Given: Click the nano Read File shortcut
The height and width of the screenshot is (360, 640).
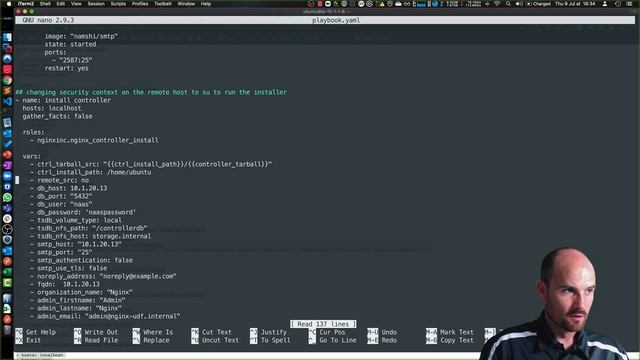Looking at the screenshot, I should point(96,340).
